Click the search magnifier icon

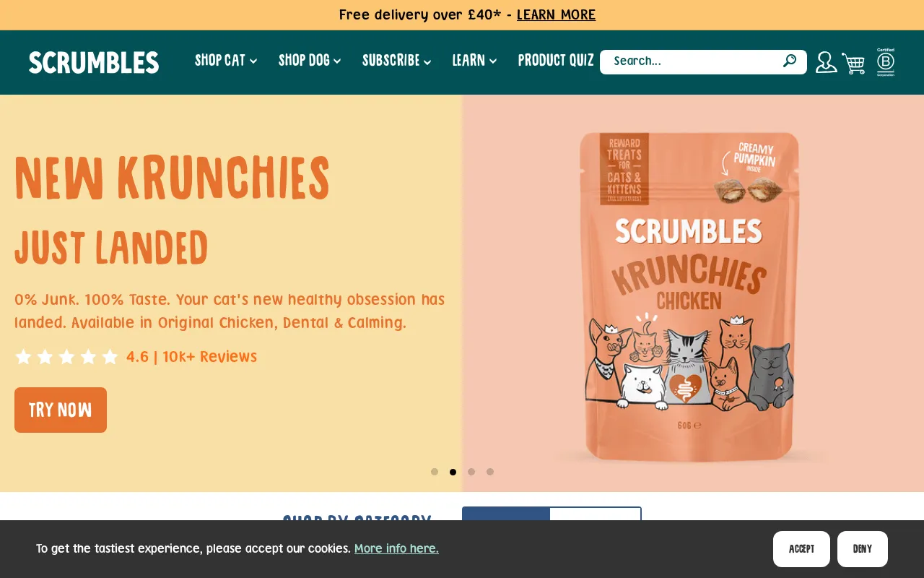coord(790,61)
